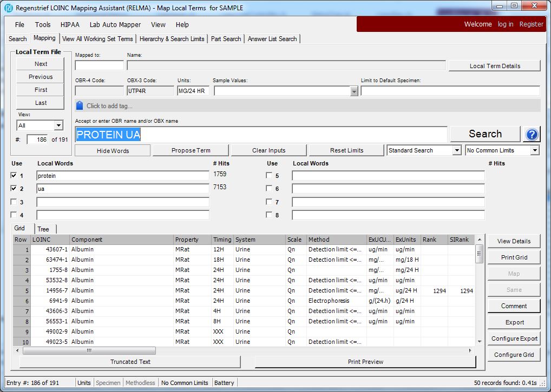551x392 pixels.
Task: Click the horizontal scrollbar thumb under the grid
Action: [x=89, y=350]
